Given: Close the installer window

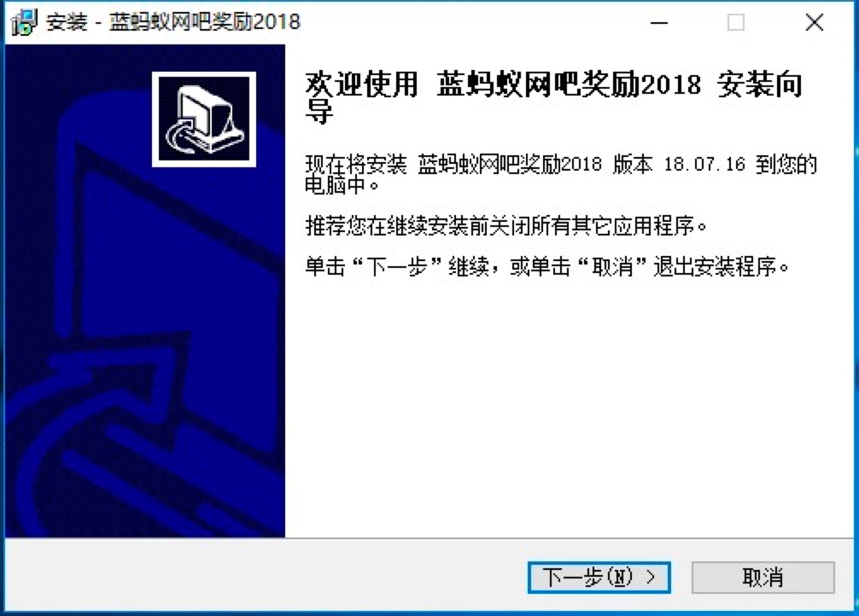Looking at the screenshot, I should coord(814,22).
